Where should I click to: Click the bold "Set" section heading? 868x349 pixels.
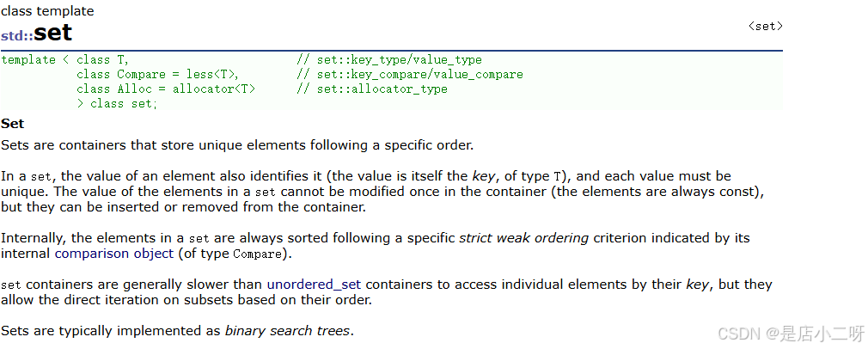click(13, 124)
